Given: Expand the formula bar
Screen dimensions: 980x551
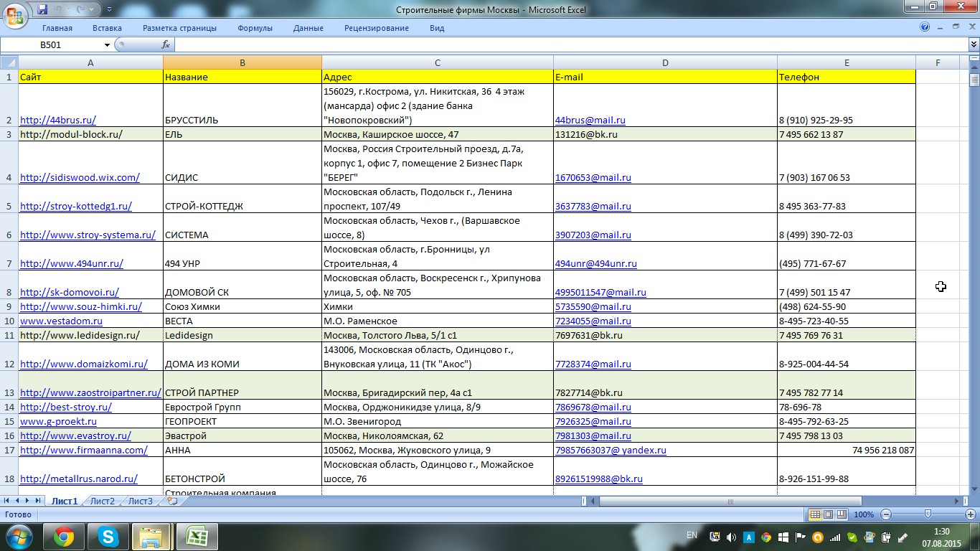Looking at the screenshot, I should [974, 44].
